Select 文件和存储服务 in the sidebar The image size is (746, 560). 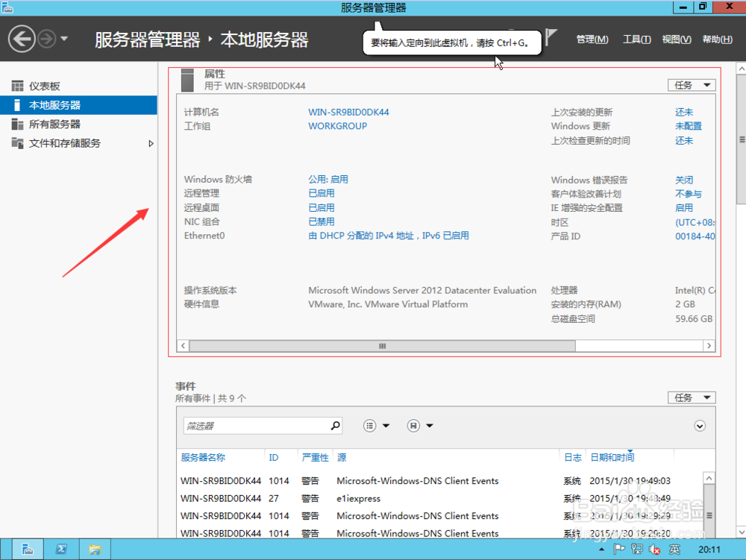tap(78, 143)
